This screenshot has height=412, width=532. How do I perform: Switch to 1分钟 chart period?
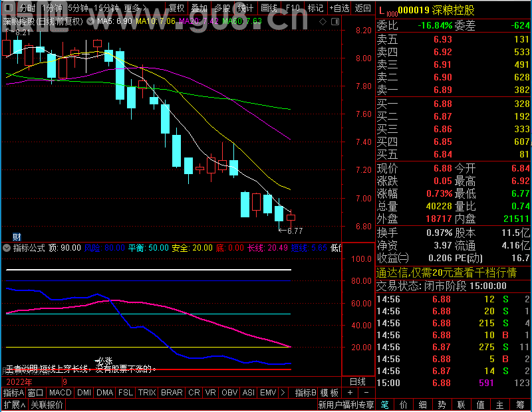coord(52,8)
